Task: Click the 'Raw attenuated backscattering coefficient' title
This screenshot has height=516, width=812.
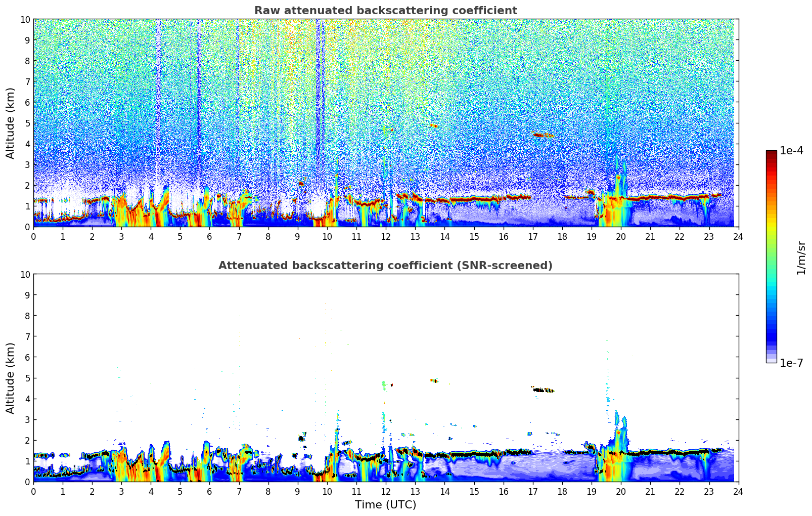Action: click(385, 11)
